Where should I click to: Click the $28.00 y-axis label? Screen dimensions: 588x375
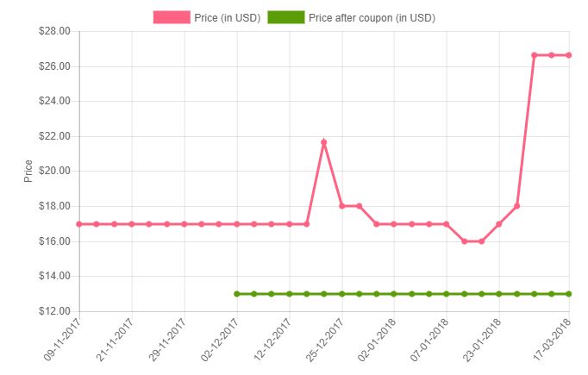pos(54,31)
